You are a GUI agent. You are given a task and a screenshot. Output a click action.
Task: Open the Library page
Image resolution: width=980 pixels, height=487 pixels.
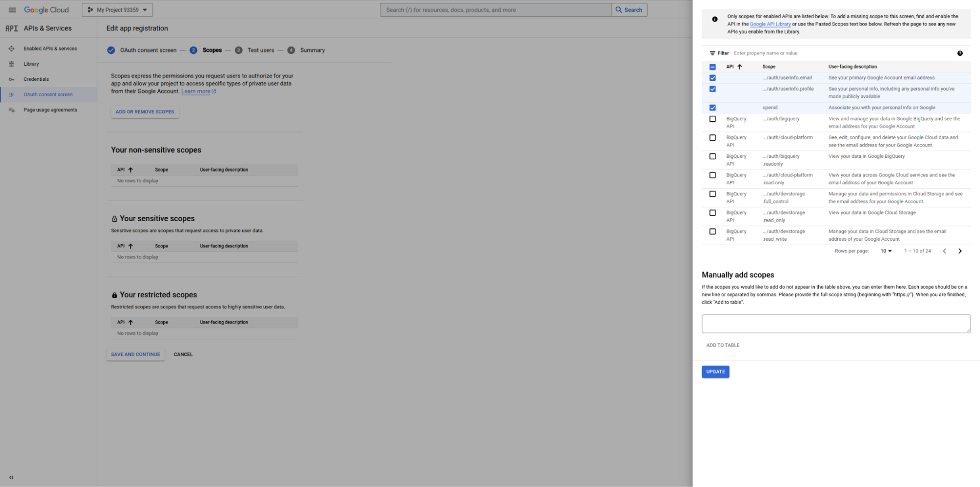coord(31,64)
